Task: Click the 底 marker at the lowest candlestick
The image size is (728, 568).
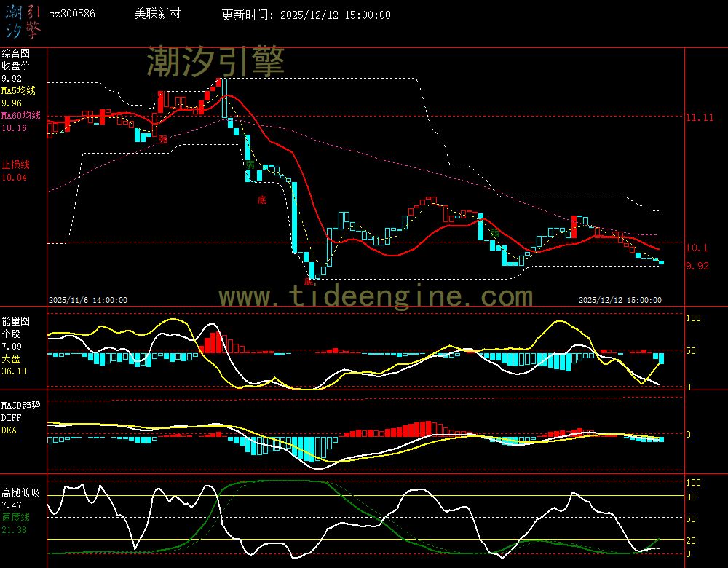Action: click(x=309, y=281)
